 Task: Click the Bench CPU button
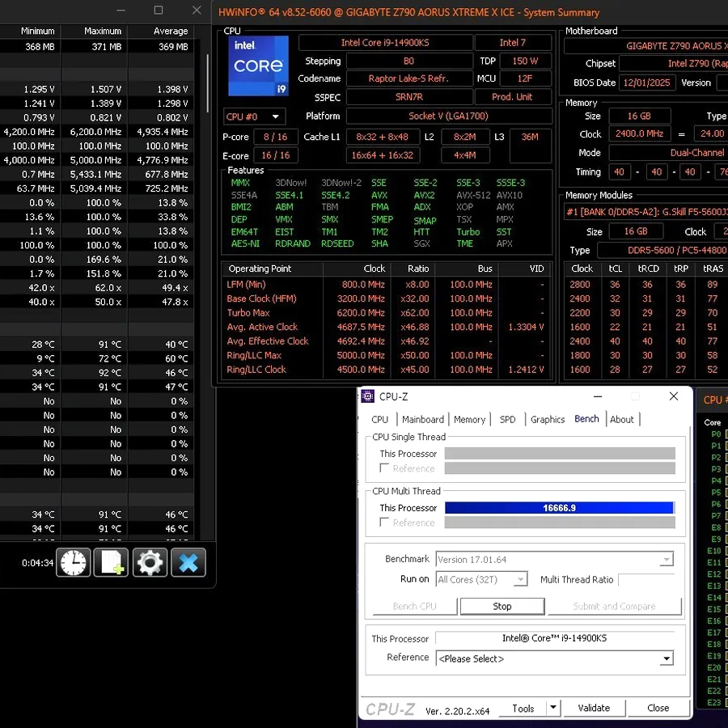tap(415, 606)
